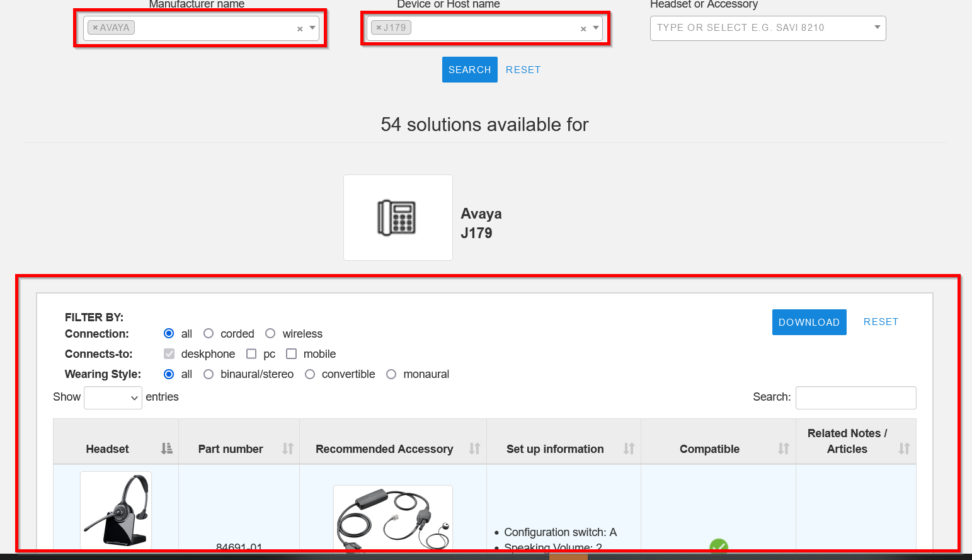Sort the Set up information column
The width and height of the screenshot is (972, 560).
click(629, 449)
